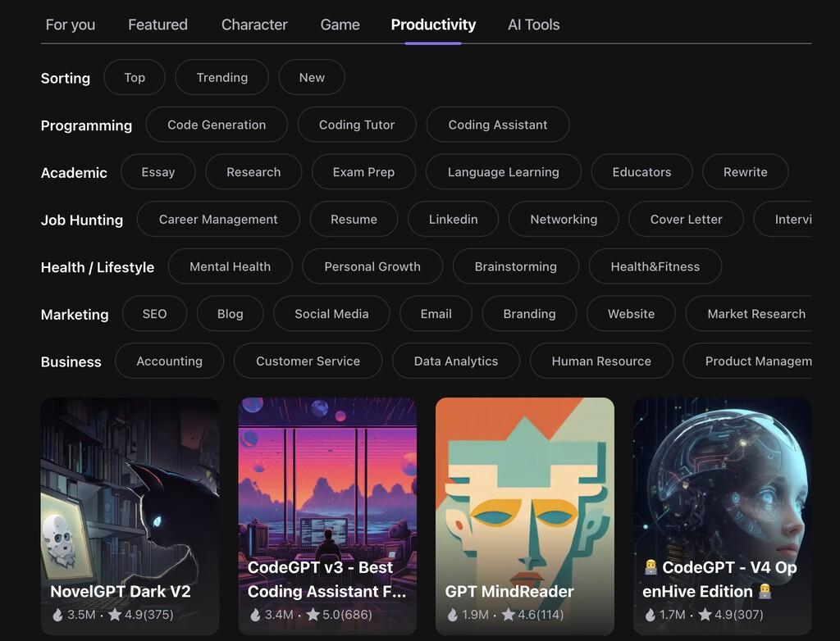This screenshot has width=840, height=641.
Task: Open CodeGPT v3 Best Coding Assistant card
Action: point(327,516)
